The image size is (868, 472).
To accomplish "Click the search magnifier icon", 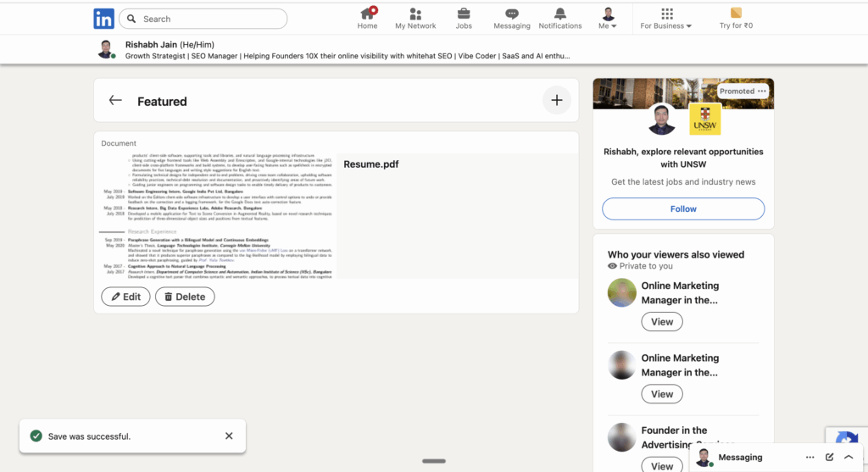I will tap(131, 19).
